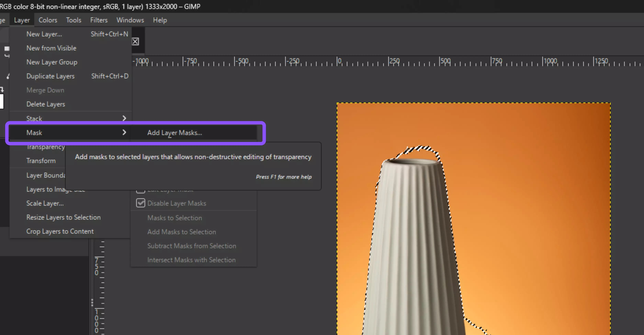The height and width of the screenshot is (335, 644).
Task: Expand the Stack submenu
Action: pyautogui.click(x=34, y=118)
